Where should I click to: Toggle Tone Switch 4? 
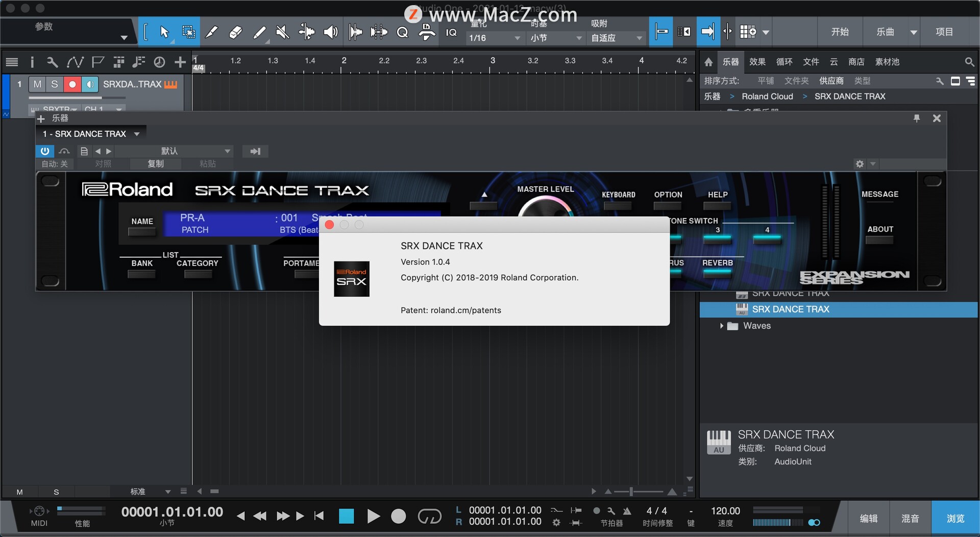point(767,238)
